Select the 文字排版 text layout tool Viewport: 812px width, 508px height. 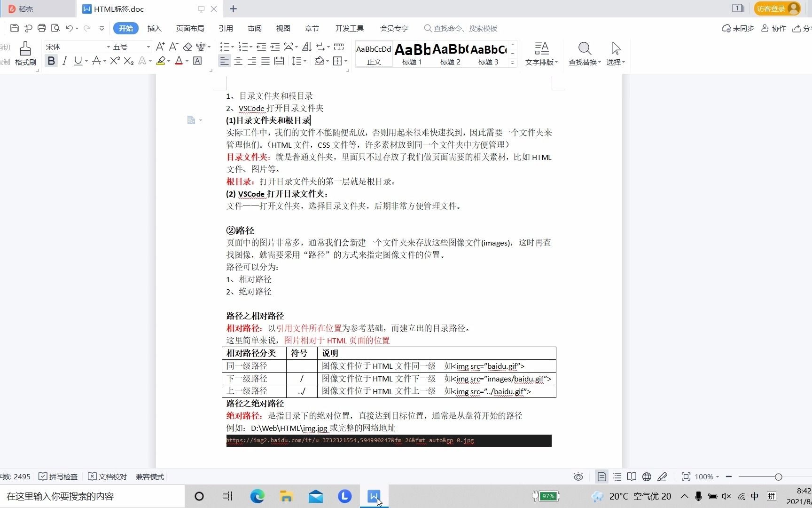point(541,53)
